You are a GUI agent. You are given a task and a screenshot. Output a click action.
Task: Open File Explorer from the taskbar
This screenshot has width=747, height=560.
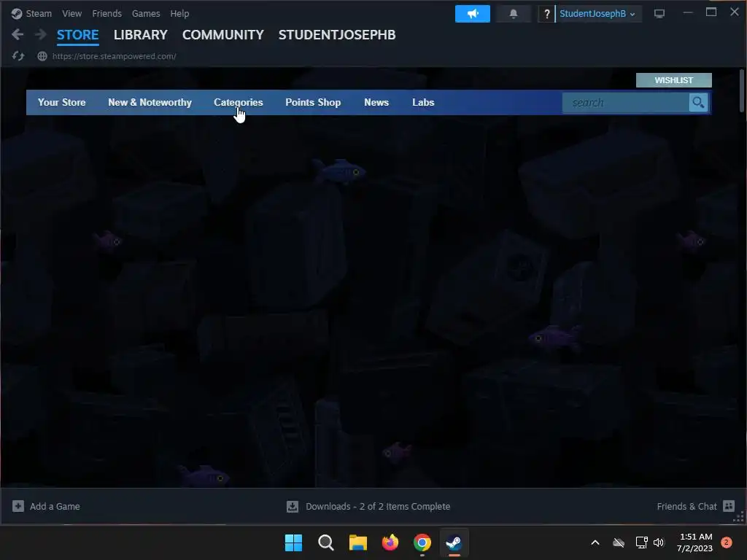[x=357, y=542]
